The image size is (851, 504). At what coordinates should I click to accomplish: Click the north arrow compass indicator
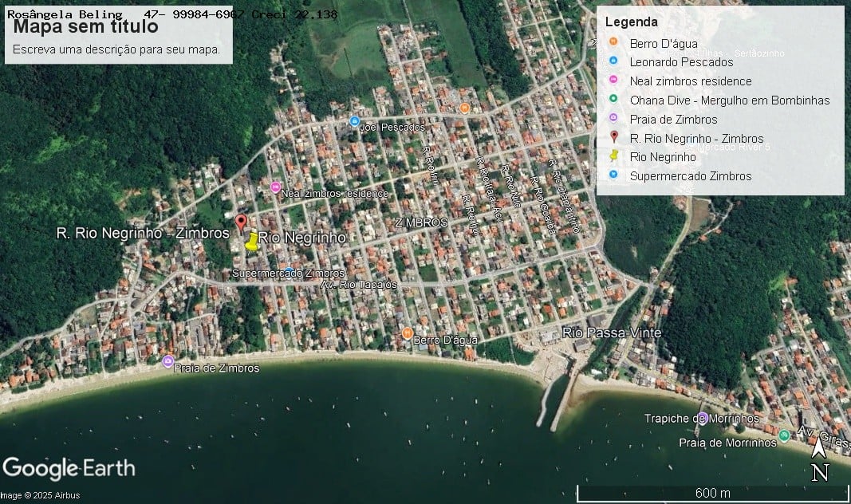point(820,459)
